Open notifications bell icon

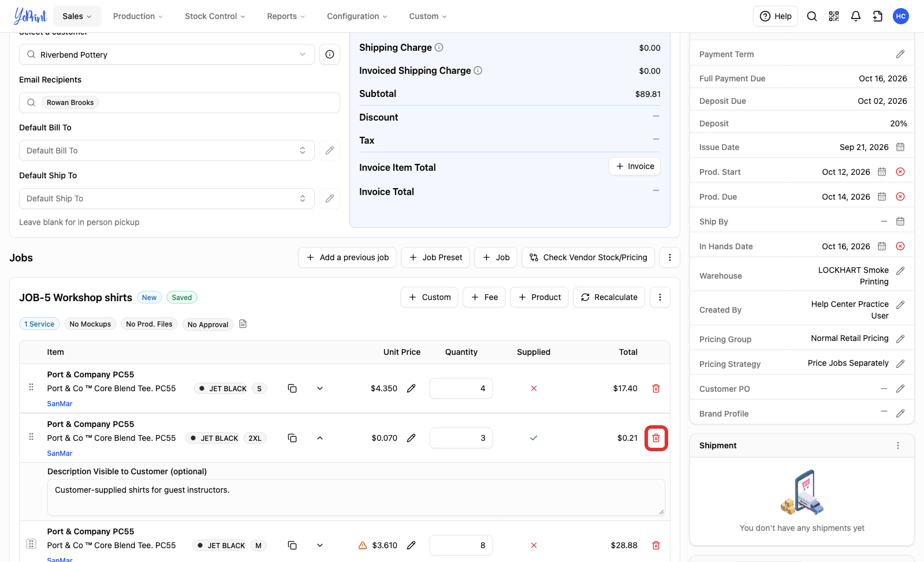[856, 16]
